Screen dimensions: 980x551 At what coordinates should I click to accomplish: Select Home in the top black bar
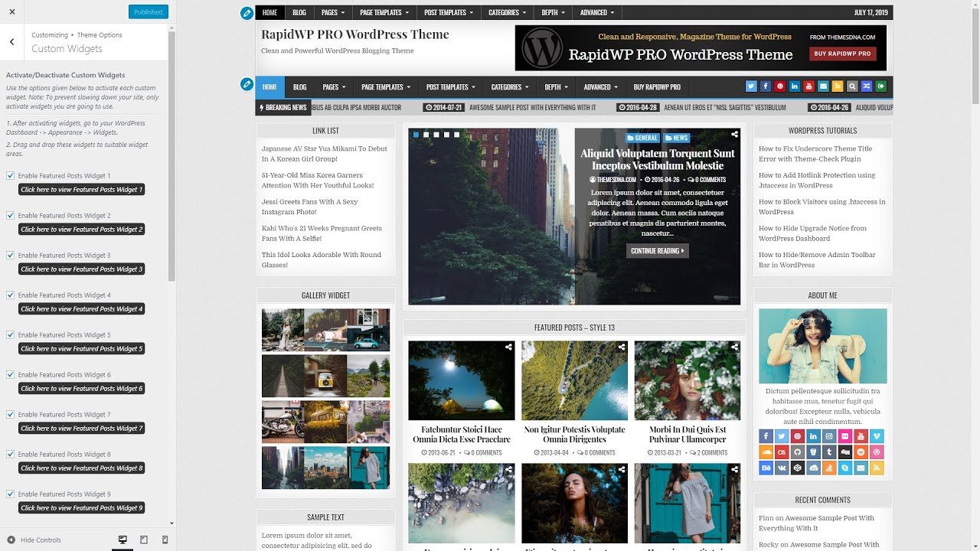tap(269, 12)
